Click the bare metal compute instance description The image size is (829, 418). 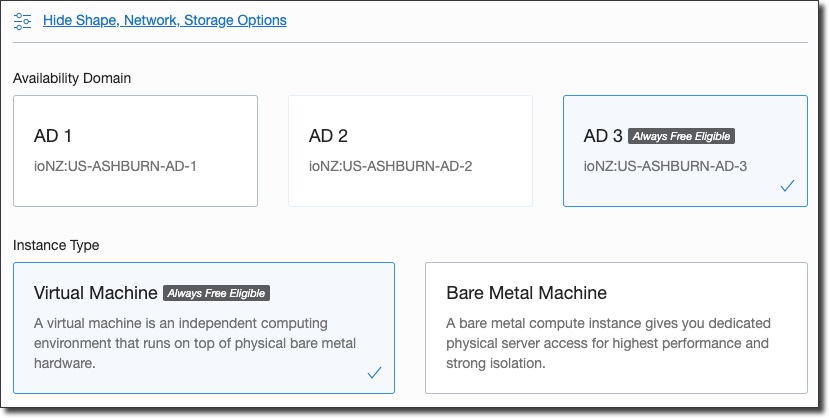point(607,344)
